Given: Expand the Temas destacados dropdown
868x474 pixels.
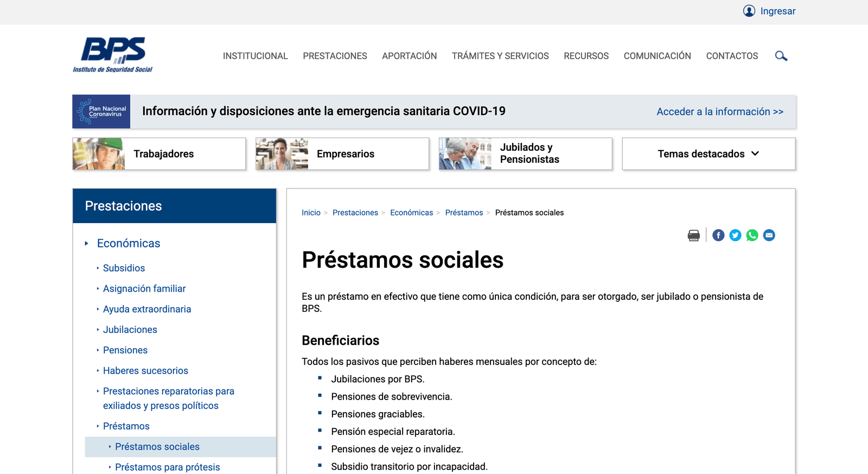Looking at the screenshot, I should coord(709,154).
